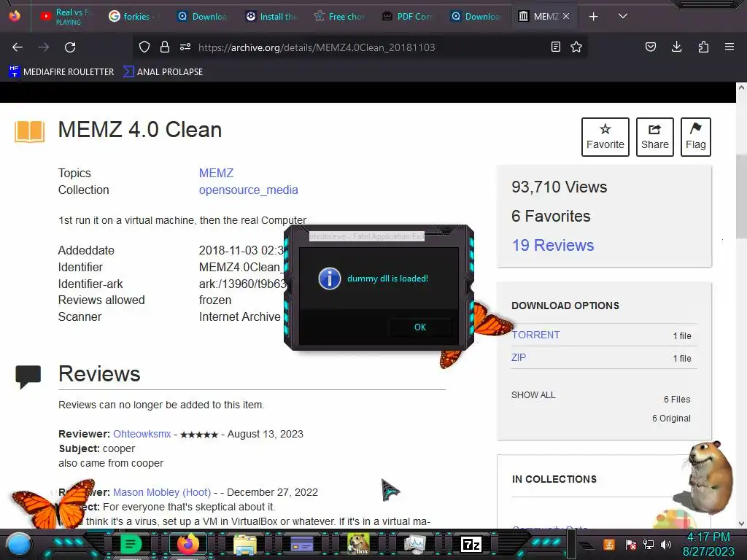Open a new tab with the plus button

tap(594, 17)
